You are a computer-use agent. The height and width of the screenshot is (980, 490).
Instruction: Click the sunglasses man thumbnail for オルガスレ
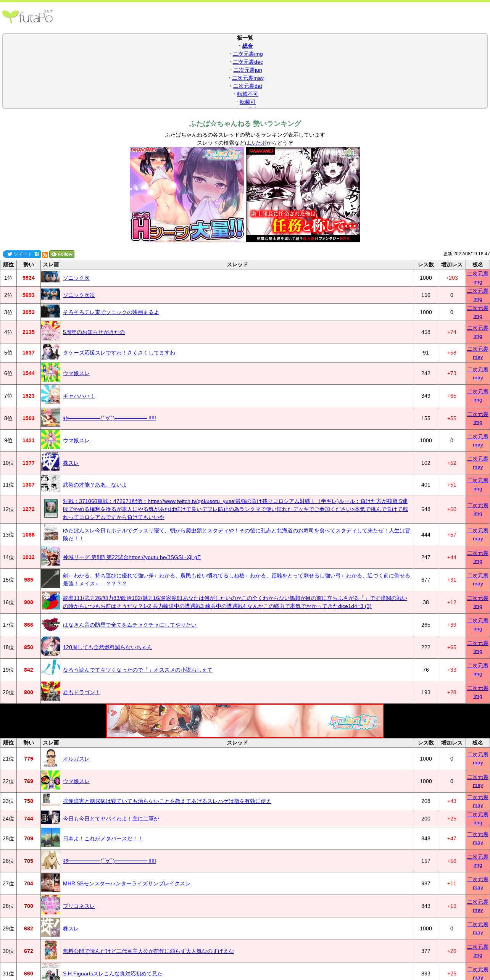click(x=51, y=758)
